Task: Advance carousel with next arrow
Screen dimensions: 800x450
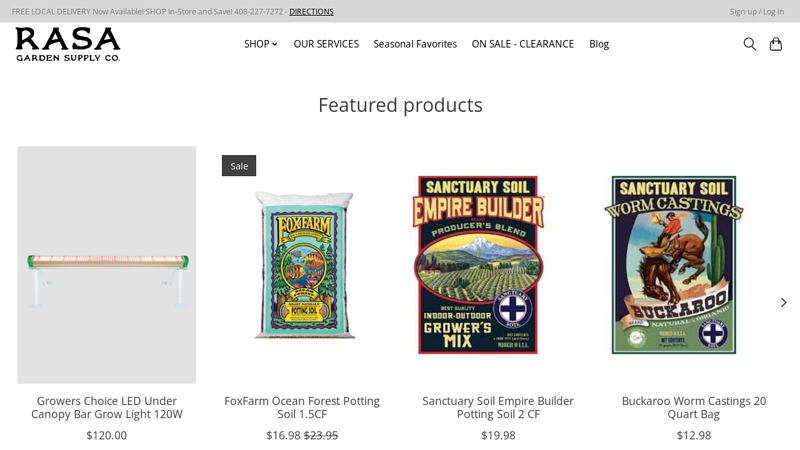Action: point(783,302)
